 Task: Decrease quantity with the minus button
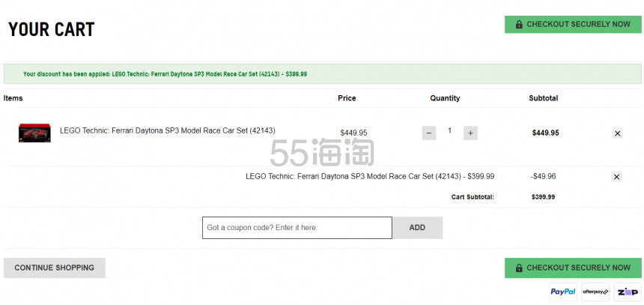point(429,133)
